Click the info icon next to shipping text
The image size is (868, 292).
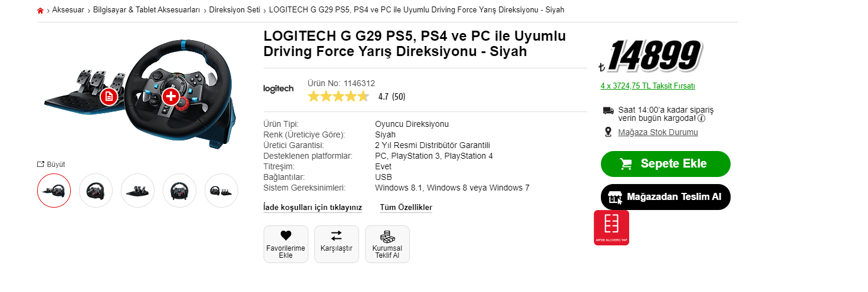click(702, 118)
